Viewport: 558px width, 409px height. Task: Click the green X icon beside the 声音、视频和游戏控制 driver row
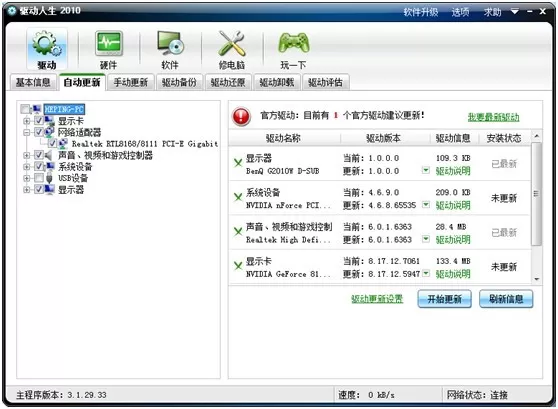(238, 231)
